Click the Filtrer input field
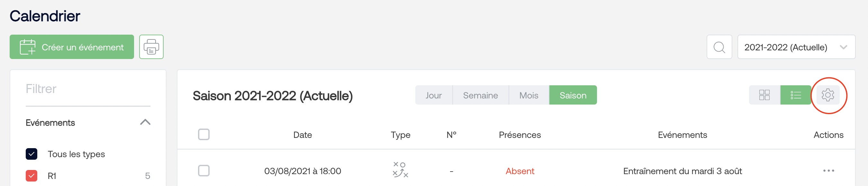The width and height of the screenshot is (868, 186). 88,89
